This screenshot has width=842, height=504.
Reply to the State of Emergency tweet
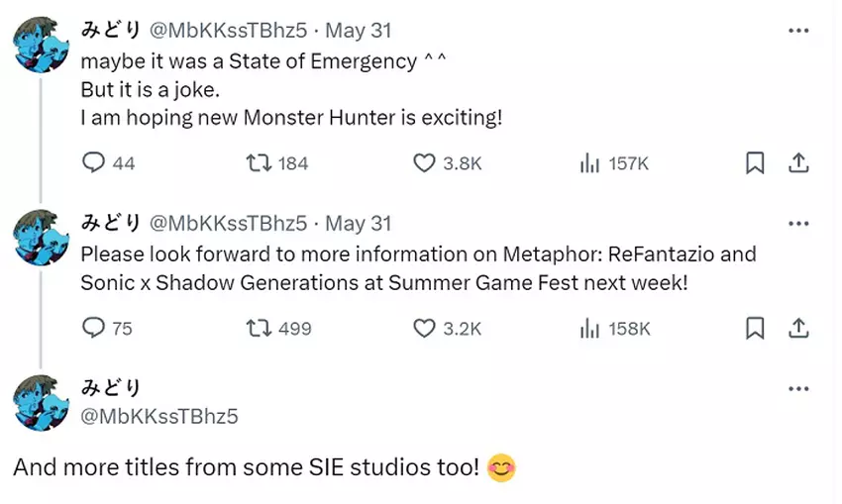pos(93,163)
